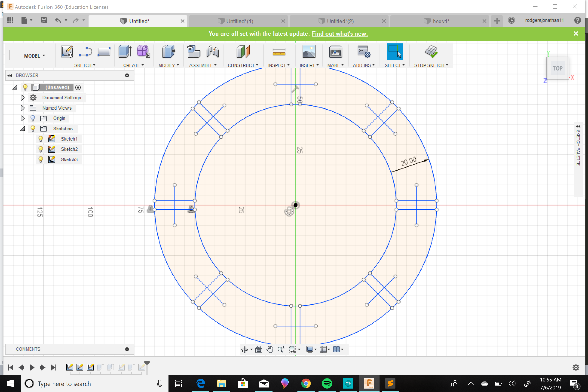This screenshot has width=588, height=392.
Task: Click the TOP face of view cube
Action: 557,68
